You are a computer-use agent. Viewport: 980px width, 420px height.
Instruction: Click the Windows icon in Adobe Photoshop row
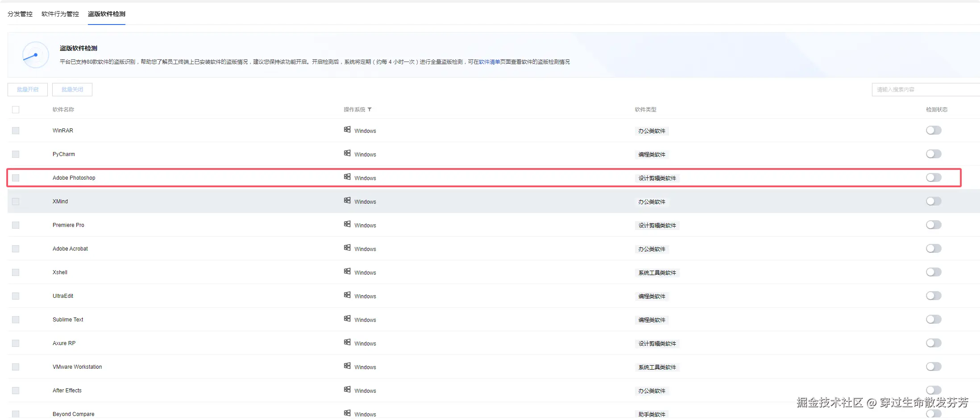pos(347,177)
